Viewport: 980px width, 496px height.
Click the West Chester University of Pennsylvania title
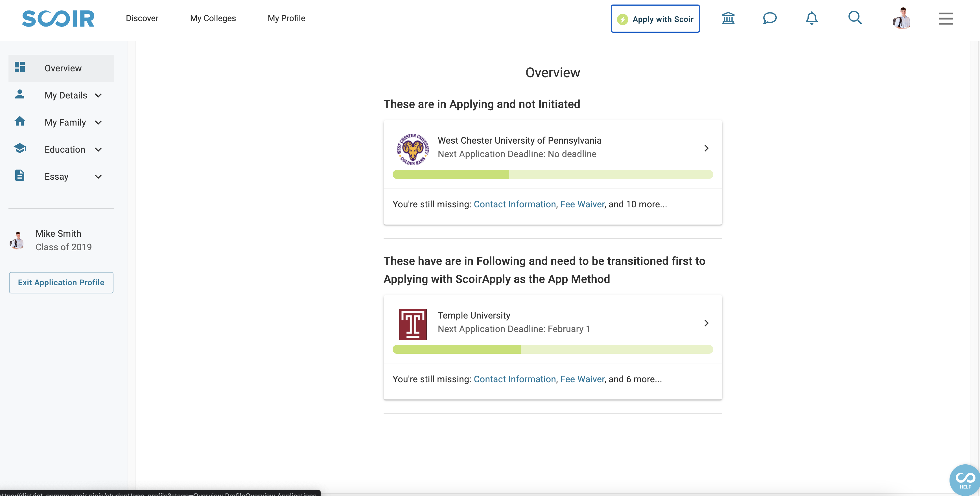pos(519,140)
